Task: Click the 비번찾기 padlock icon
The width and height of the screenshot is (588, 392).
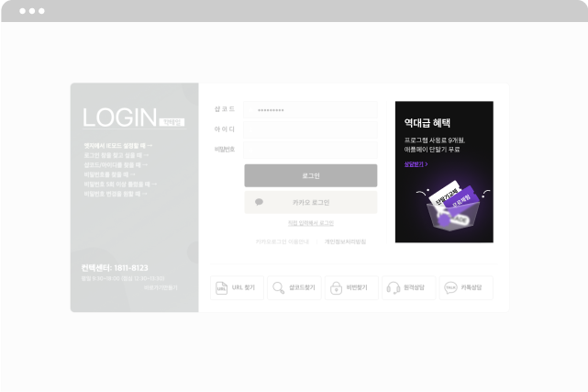Action: (x=336, y=287)
